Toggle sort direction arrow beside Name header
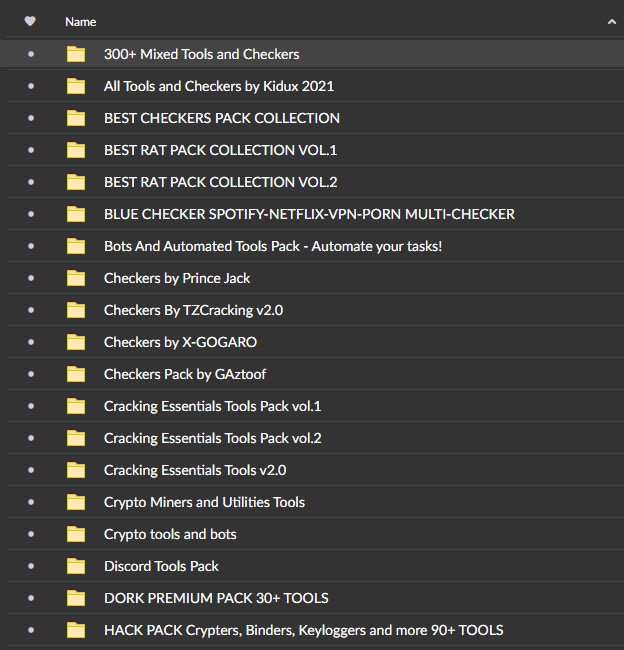This screenshot has width=624, height=650. [x=612, y=22]
